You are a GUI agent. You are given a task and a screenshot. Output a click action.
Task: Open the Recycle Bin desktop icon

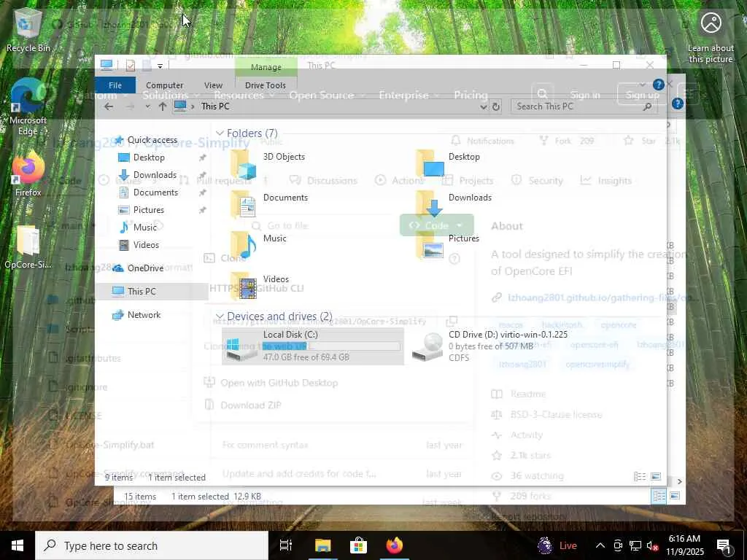(28, 31)
